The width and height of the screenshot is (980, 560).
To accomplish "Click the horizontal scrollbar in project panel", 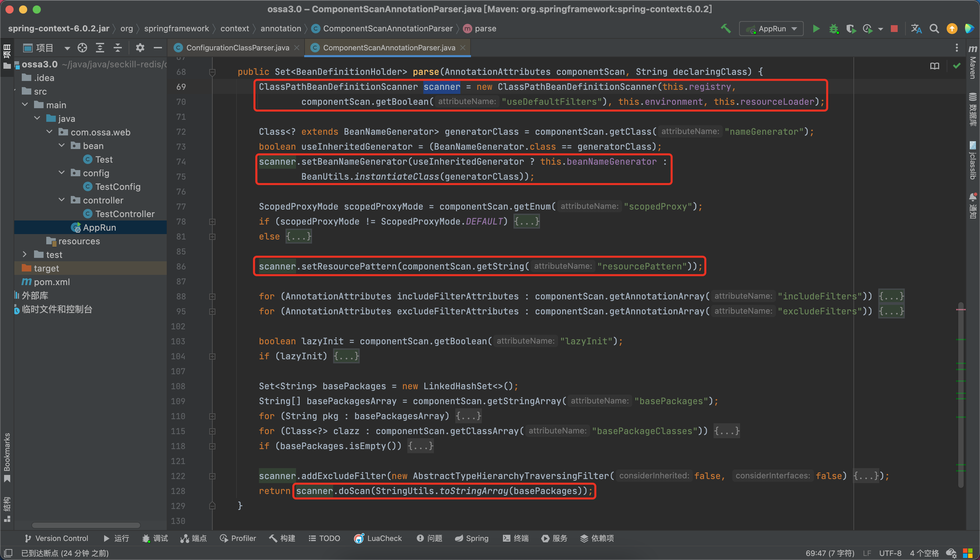I will click(86, 525).
